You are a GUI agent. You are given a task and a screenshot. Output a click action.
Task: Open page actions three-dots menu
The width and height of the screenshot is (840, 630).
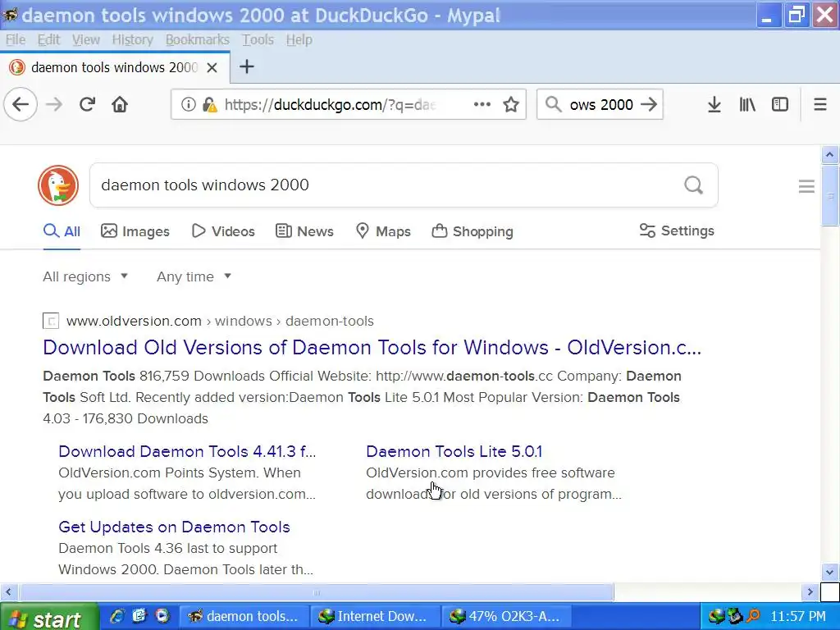pyautogui.click(x=482, y=104)
